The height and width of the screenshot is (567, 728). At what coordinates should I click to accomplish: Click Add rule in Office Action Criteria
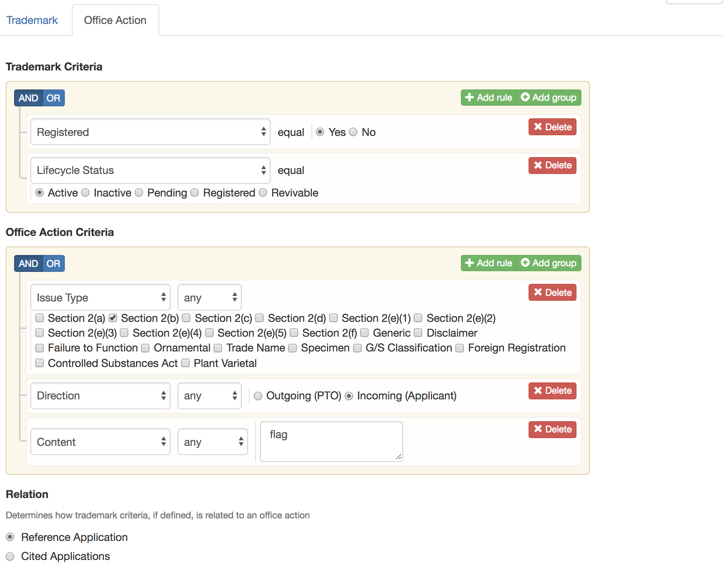click(x=488, y=263)
